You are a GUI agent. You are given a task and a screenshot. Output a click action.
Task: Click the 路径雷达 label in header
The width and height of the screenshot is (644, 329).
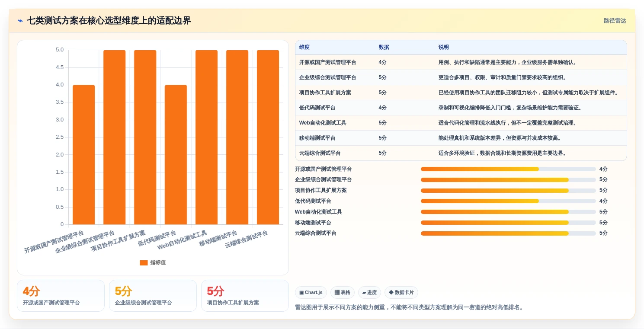[615, 21]
